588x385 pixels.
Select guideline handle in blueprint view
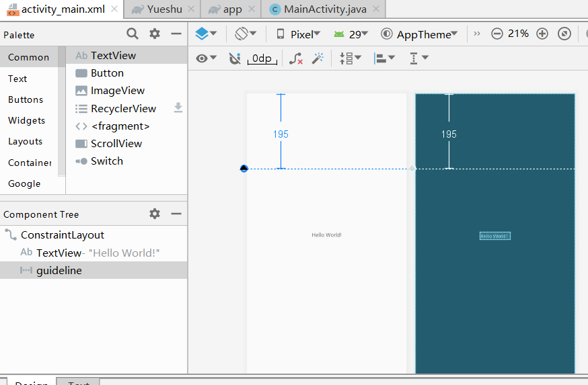[x=412, y=169]
